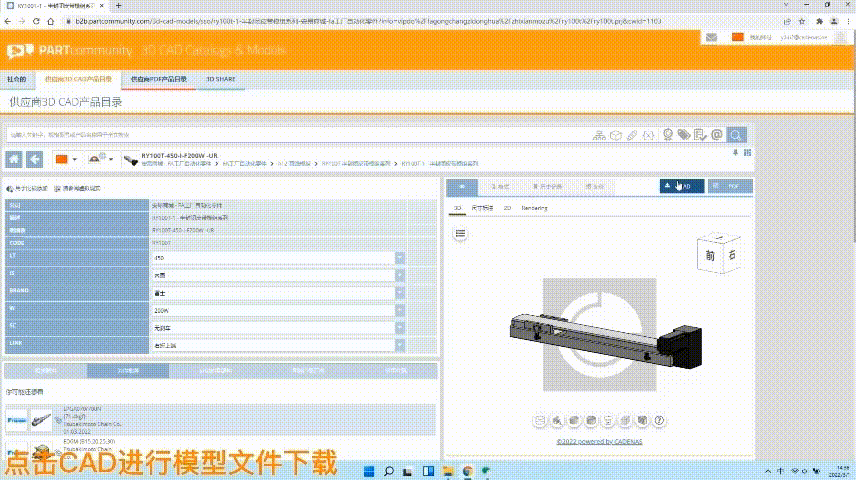Go back with the left arrow button
This screenshot has width=856, height=480.
point(34,159)
